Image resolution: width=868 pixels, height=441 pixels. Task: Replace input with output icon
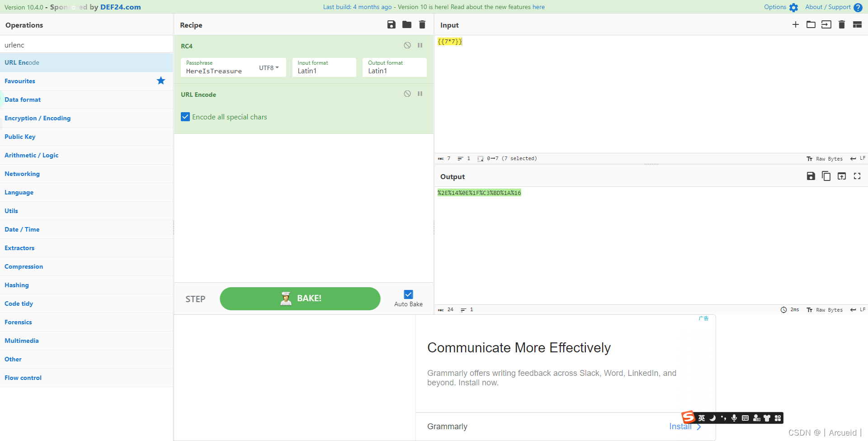(842, 176)
